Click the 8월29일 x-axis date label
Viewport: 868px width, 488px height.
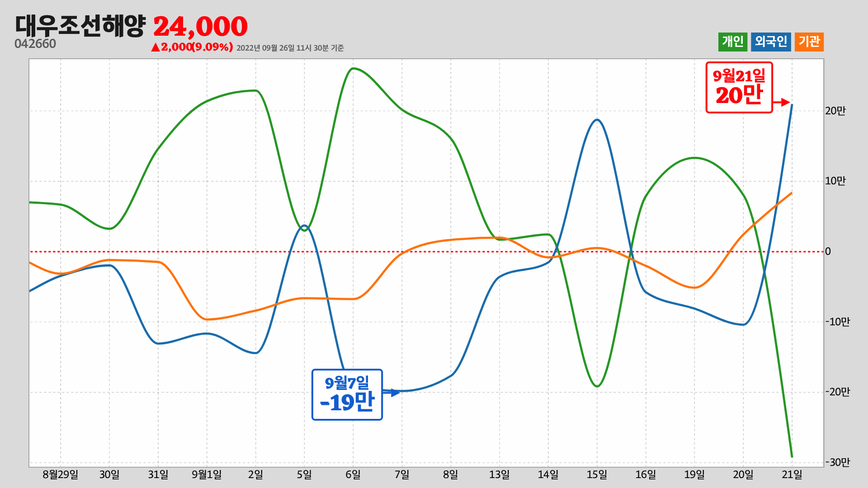pyautogui.click(x=60, y=474)
